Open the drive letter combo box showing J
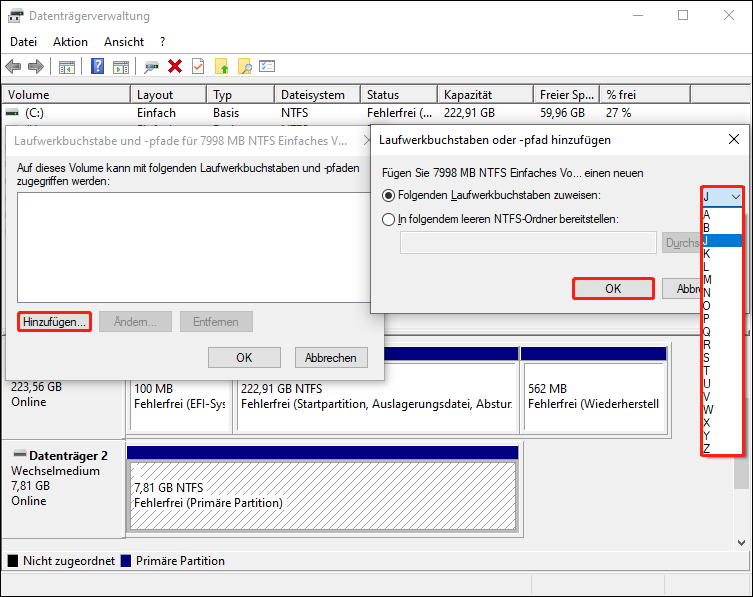Image resolution: width=753 pixels, height=597 pixels. [722, 196]
